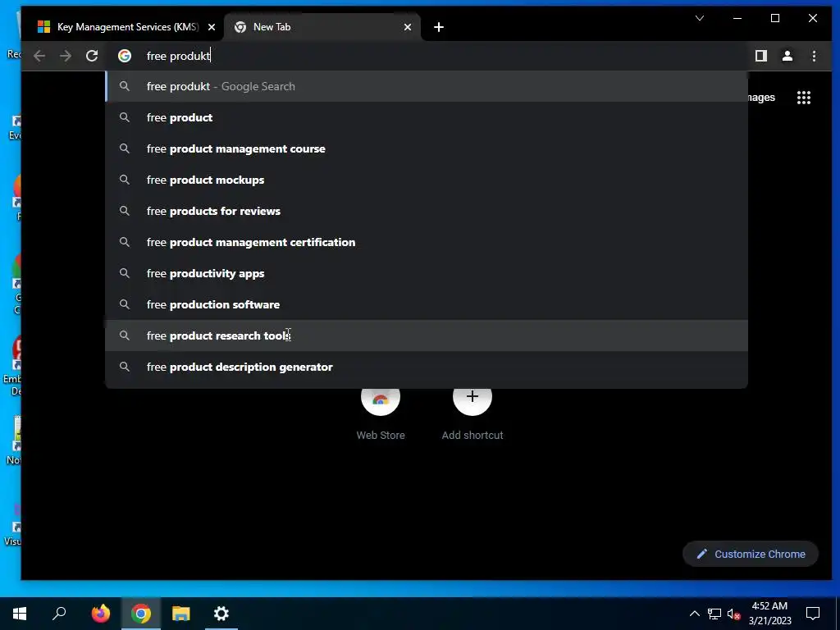The width and height of the screenshot is (840, 630).
Task: Choose the 'free product' suggestion
Action: coord(427,117)
